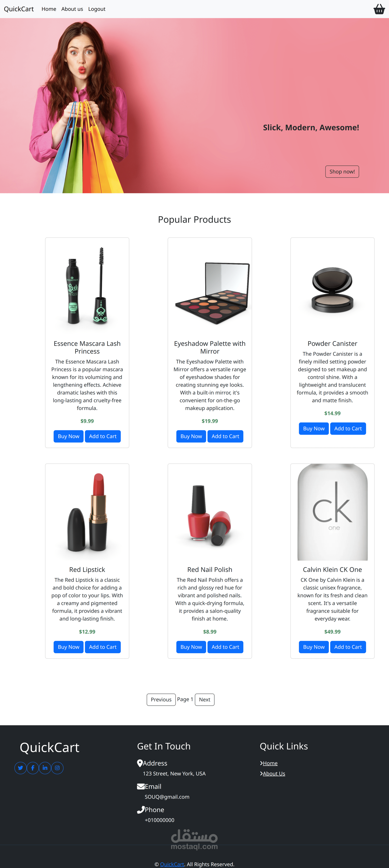
Task: Go to Home in the top navigation
Action: click(x=49, y=9)
